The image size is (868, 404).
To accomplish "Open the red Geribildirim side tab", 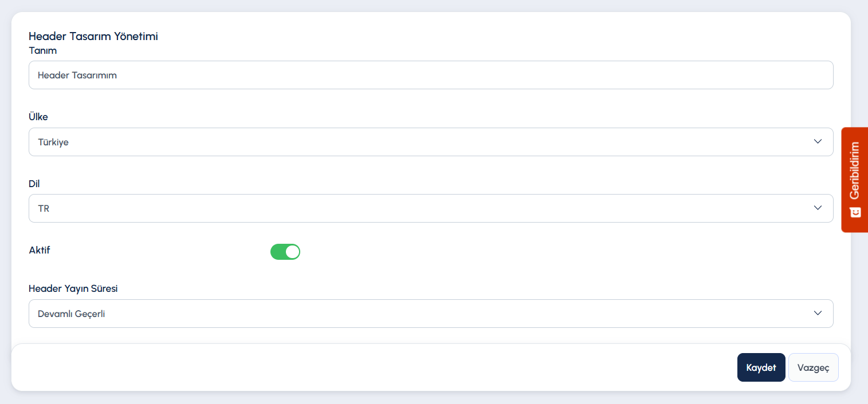I will click(x=854, y=180).
